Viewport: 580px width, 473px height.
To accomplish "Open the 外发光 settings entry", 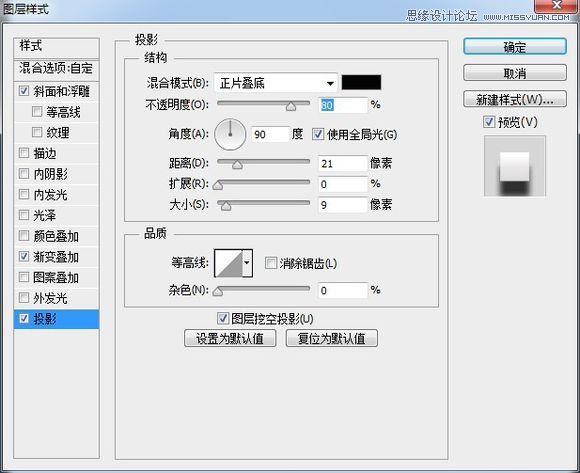I will [x=51, y=298].
